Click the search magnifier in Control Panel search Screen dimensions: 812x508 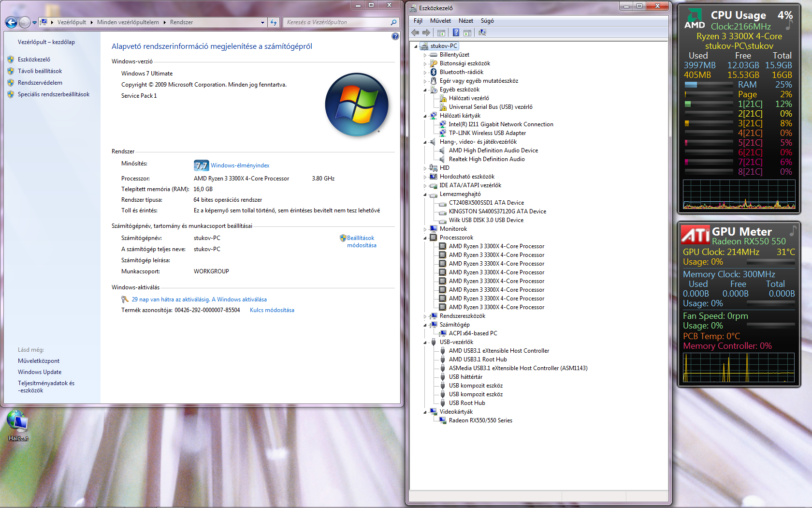[393, 22]
